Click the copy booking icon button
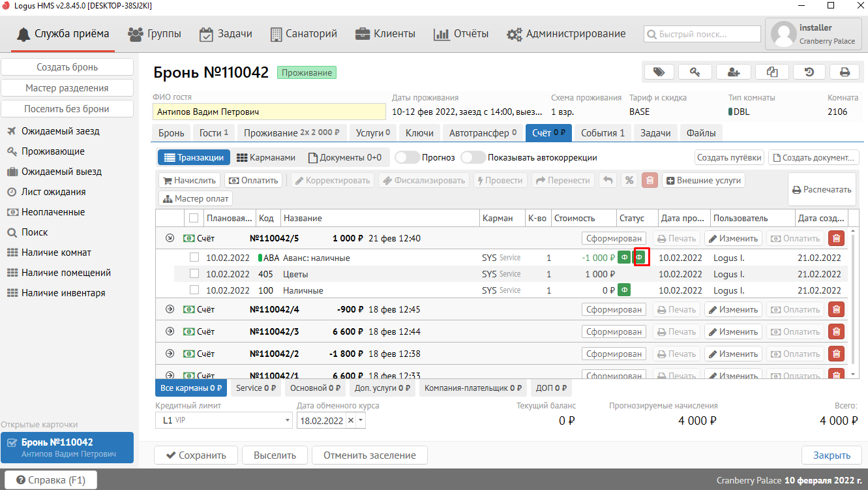The width and height of the screenshot is (868, 490). tap(771, 72)
